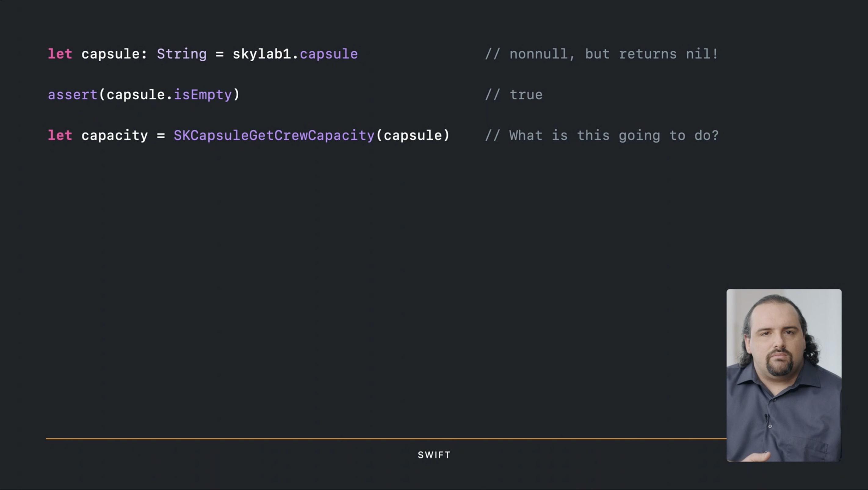Click the 'assert' function call
Image resolution: width=868 pixels, height=490 pixels.
(72, 95)
